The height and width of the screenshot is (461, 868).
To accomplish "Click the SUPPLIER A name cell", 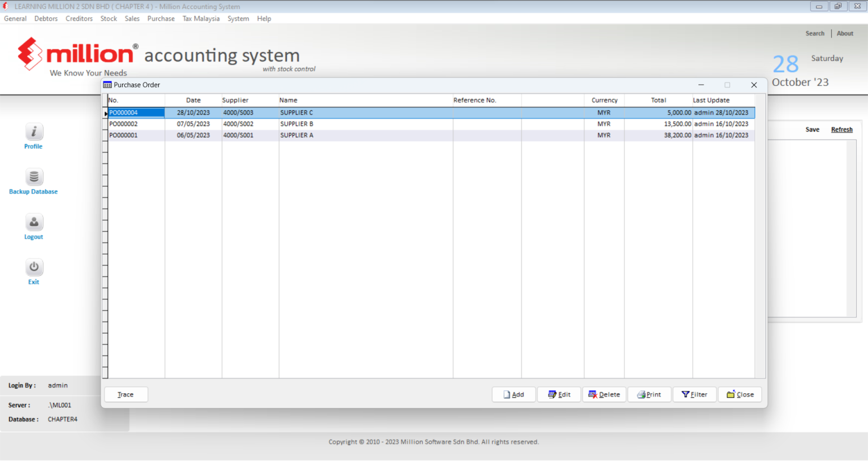I will point(366,135).
